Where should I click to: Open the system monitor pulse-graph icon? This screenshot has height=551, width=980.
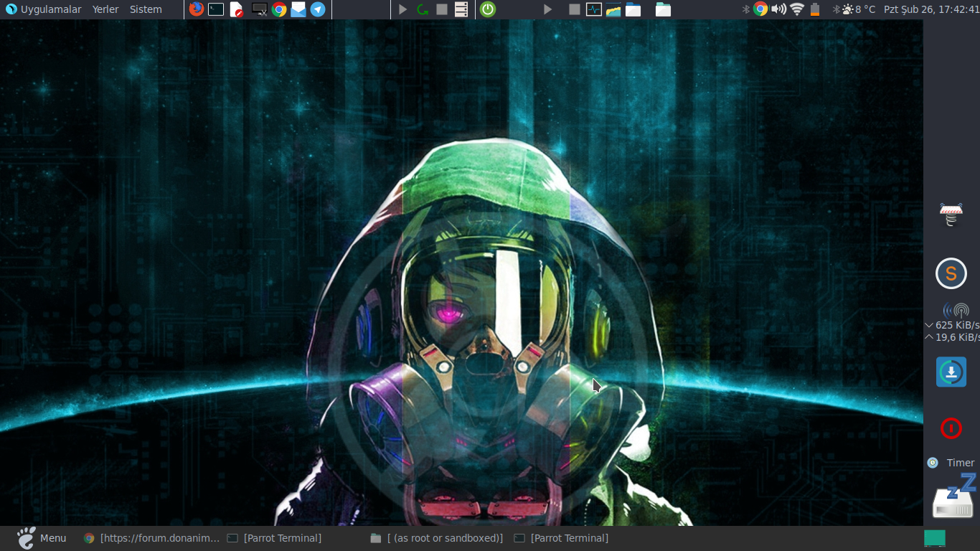(593, 9)
